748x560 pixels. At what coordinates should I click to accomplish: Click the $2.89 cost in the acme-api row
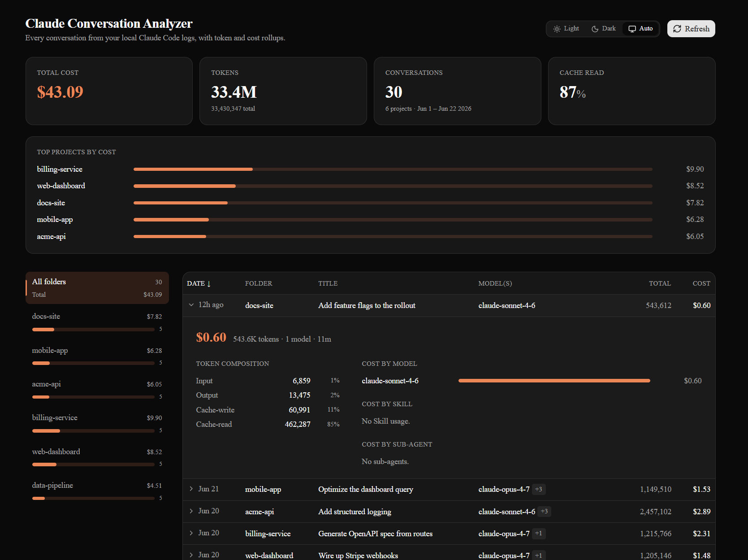(x=701, y=512)
